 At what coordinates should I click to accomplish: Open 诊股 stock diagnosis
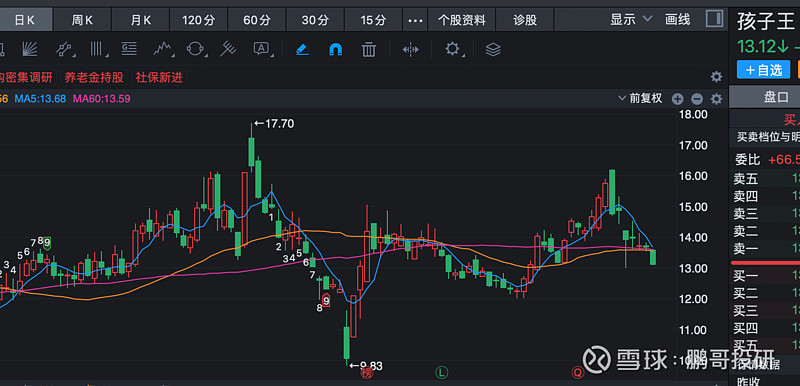coord(525,20)
